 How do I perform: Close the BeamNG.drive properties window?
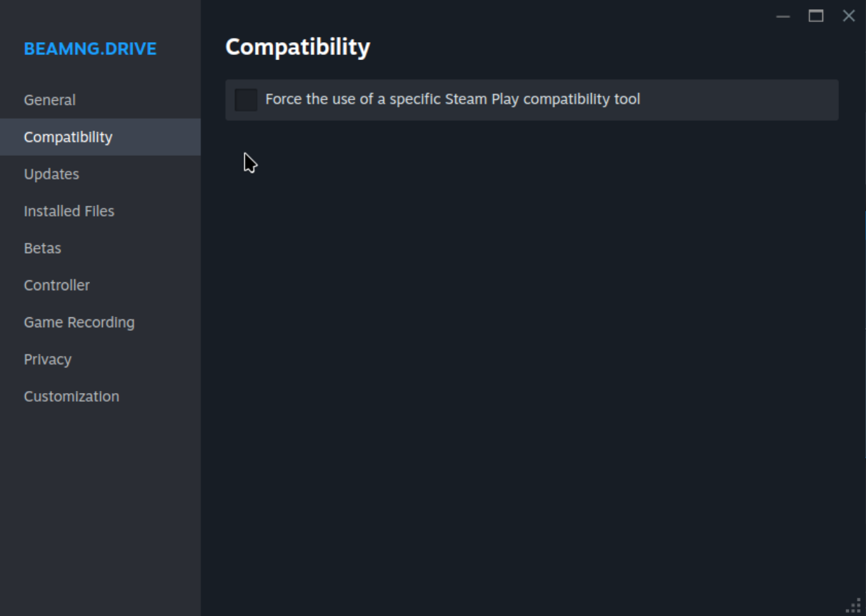[x=849, y=16]
